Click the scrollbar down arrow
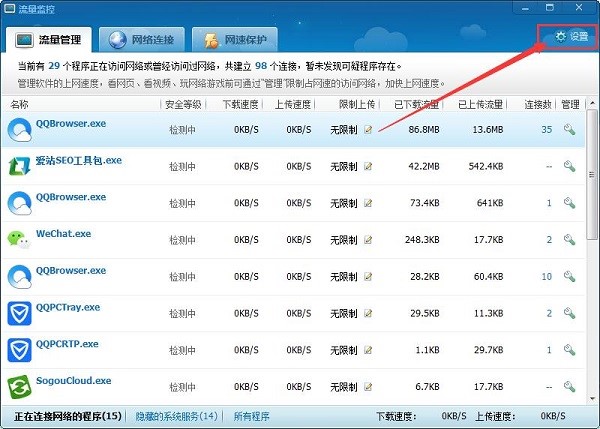600x429 pixels. pos(592,399)
